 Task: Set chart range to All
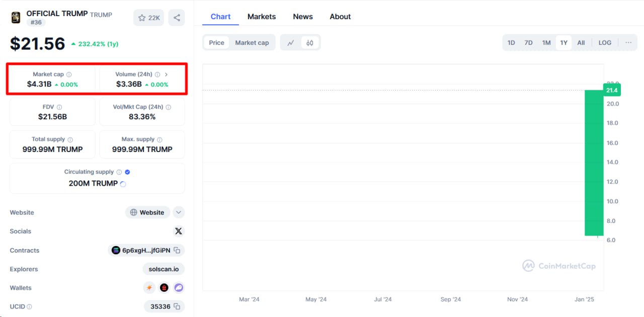[581, 43]
